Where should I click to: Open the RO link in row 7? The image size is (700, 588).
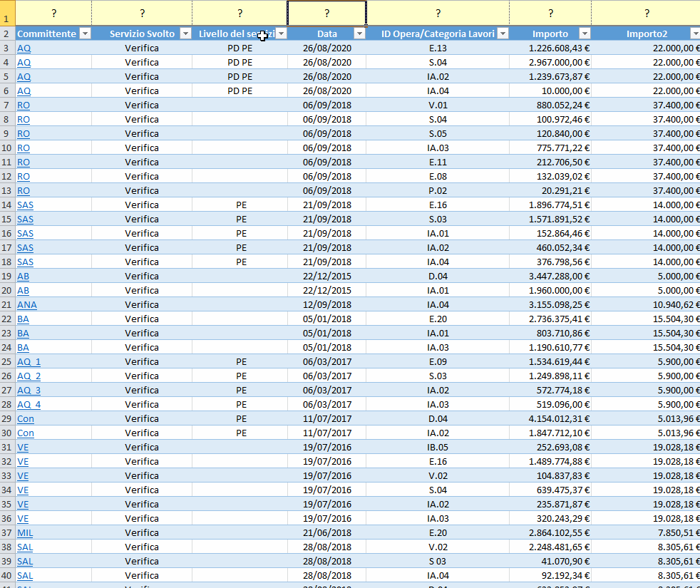24,105
